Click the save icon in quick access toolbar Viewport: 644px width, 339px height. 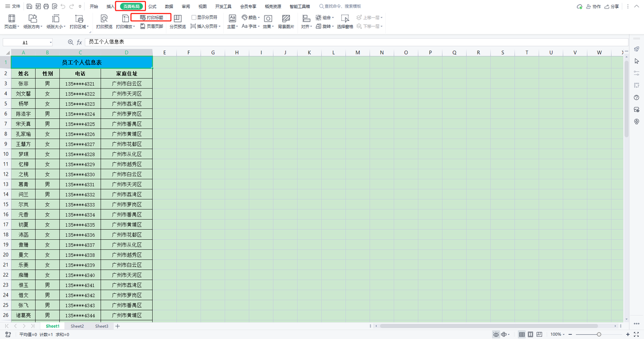tap(28, 6)
